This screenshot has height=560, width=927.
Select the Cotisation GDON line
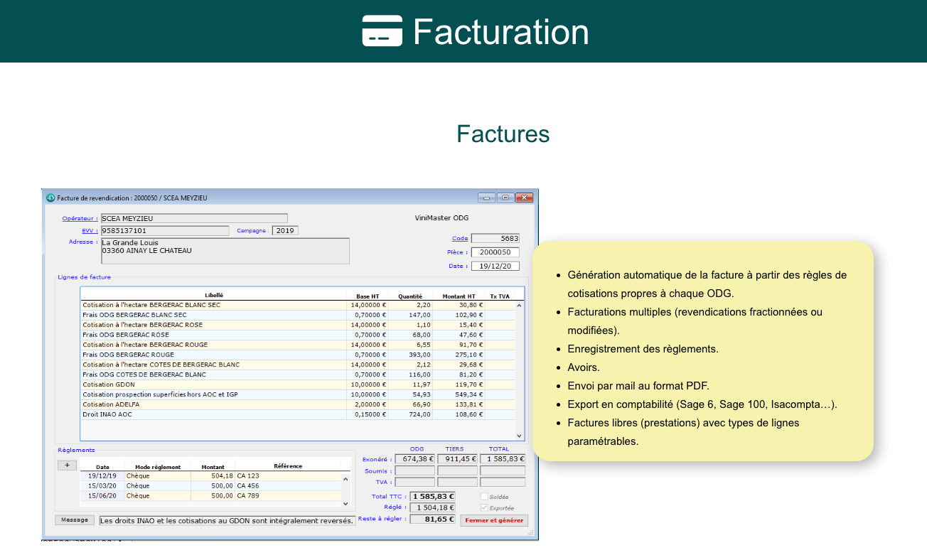coord(298,384)
